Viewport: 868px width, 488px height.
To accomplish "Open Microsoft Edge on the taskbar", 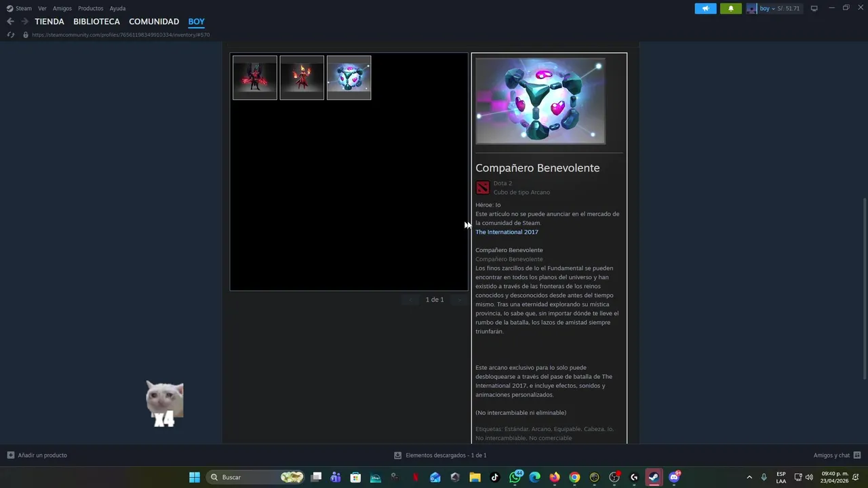I will click(534, 477).
